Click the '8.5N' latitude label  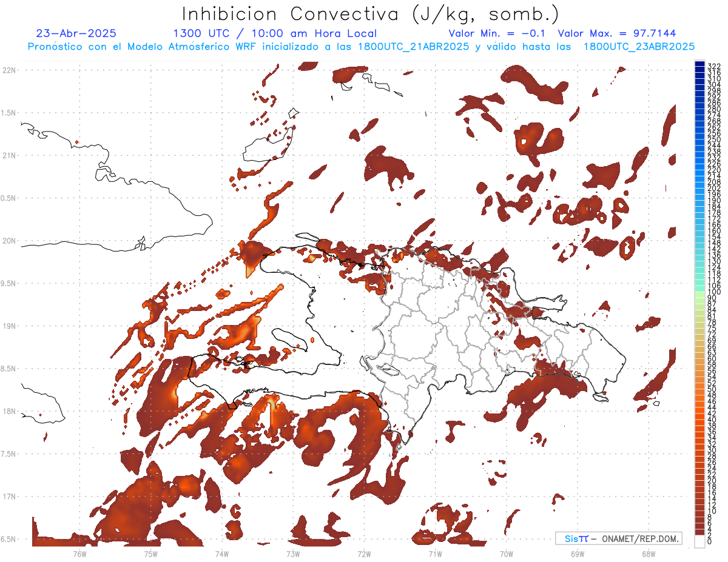pyautogui.click(x=8, y=369)
